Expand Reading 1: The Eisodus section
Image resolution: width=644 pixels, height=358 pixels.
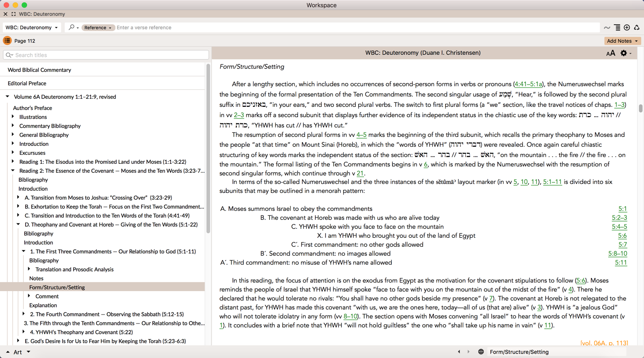[x=13, y=162]
